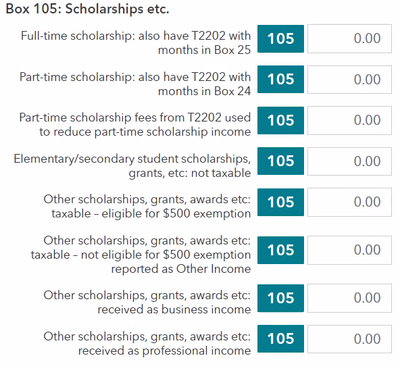The image size is (400, 366).
Task: Click the 105 badge beside Full-time scholarship
Action: (x=281, y=39)
